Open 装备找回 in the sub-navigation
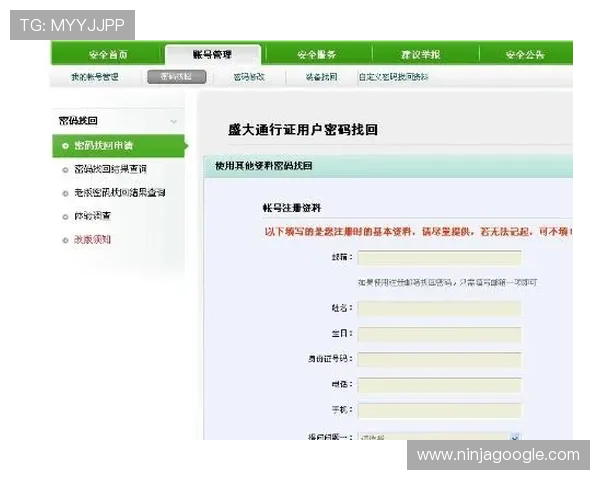 pos(321,77)
